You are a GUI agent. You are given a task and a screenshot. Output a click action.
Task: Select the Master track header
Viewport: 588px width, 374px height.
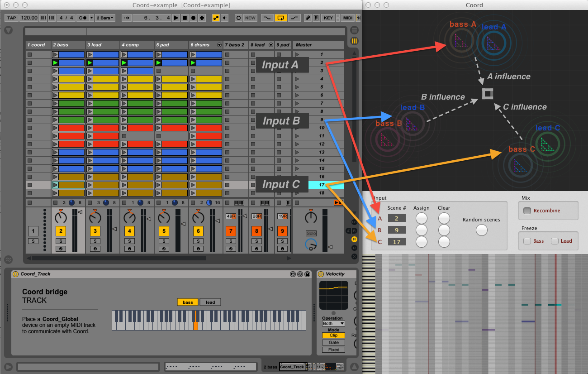tap(318, 45)
